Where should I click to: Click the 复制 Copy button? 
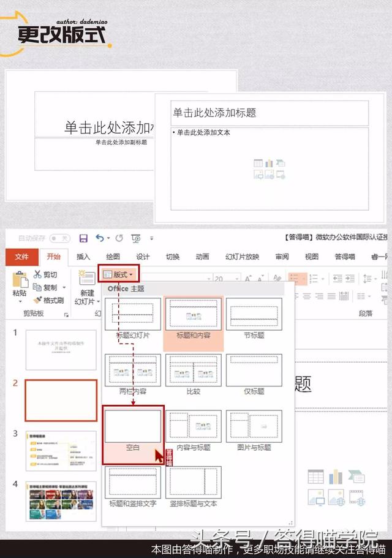coord(45,287)
